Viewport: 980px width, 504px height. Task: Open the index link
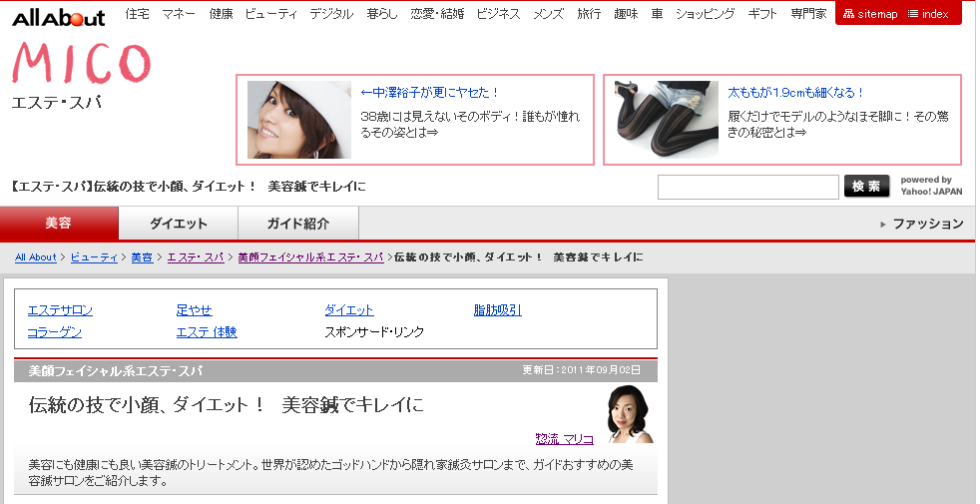click(928, 14)
